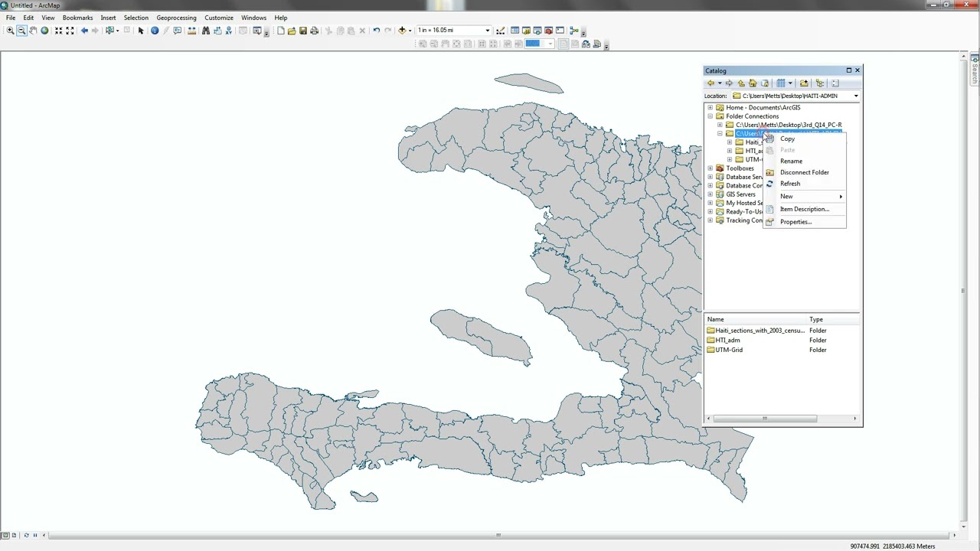Select UTM-Grid folder in contents list
This screenshot has width=980, height=551.
(x=724, y=350)
